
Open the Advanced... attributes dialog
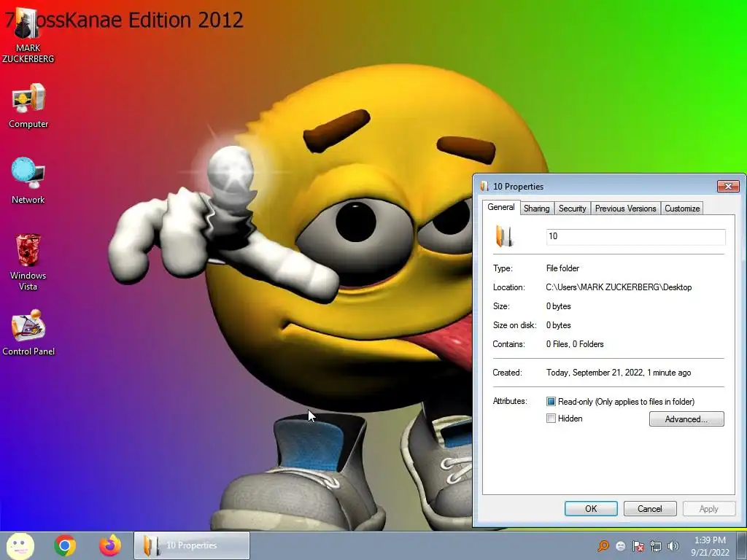(x=686, y=419)
